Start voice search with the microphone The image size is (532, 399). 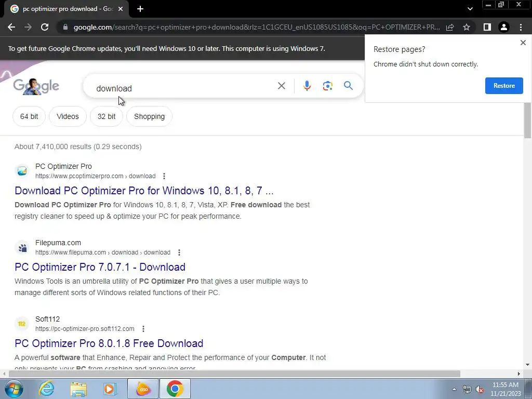point(307,86)
